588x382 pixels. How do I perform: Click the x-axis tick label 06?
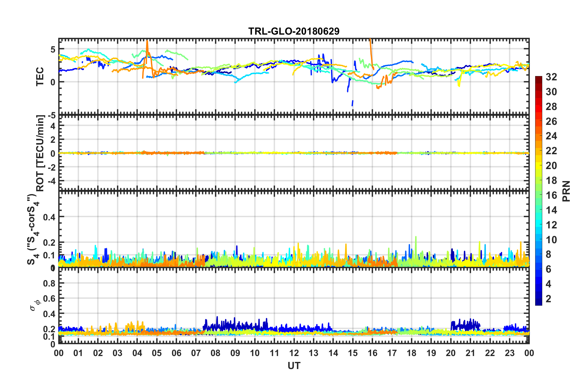click(x=176, y=353)
